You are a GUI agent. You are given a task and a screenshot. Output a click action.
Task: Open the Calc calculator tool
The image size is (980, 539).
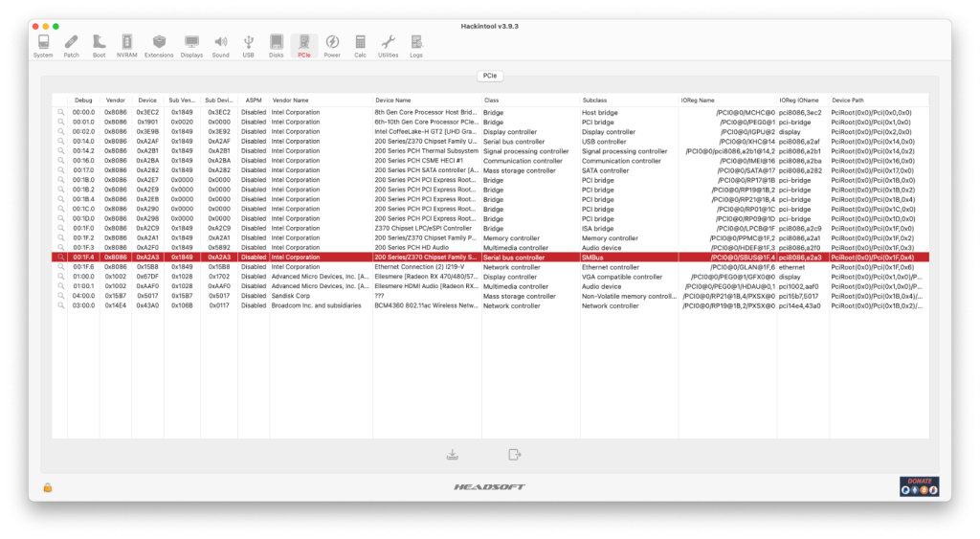360,45
